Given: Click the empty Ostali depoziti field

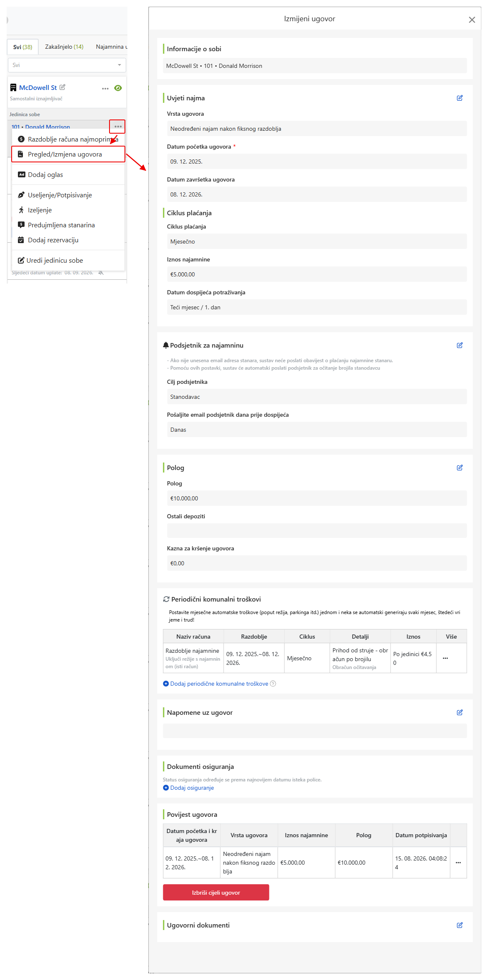Looking at the screenshot, I should point(317,531).
